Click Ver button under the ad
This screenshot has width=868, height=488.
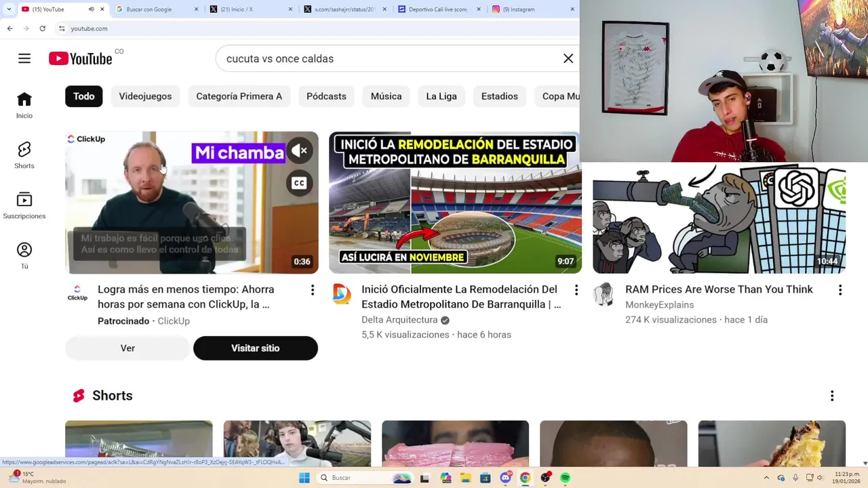tap(127, 348)
